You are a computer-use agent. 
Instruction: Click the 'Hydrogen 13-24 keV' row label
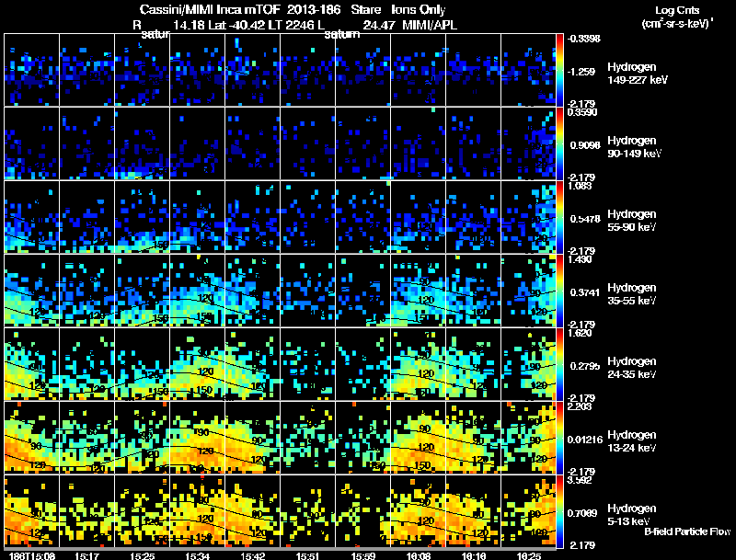(632, 441)
